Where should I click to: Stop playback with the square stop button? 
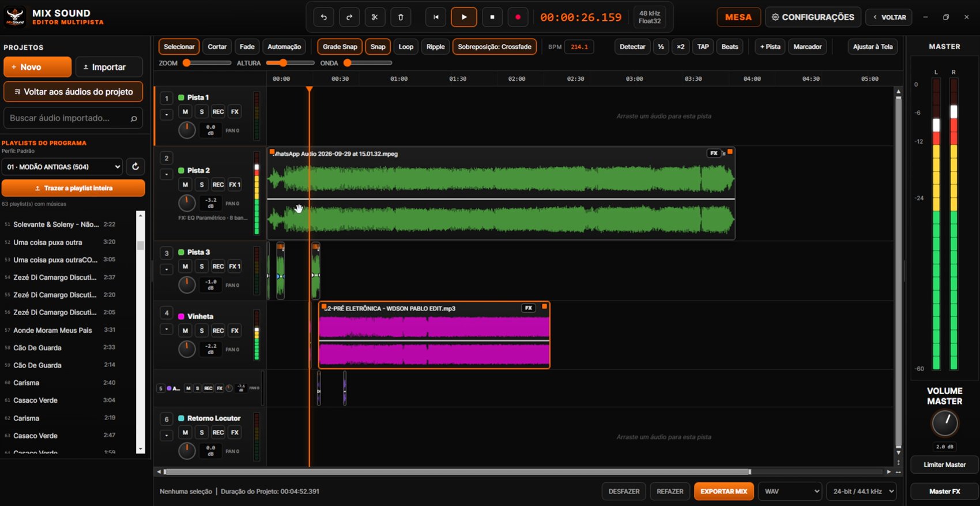(492, 17)
